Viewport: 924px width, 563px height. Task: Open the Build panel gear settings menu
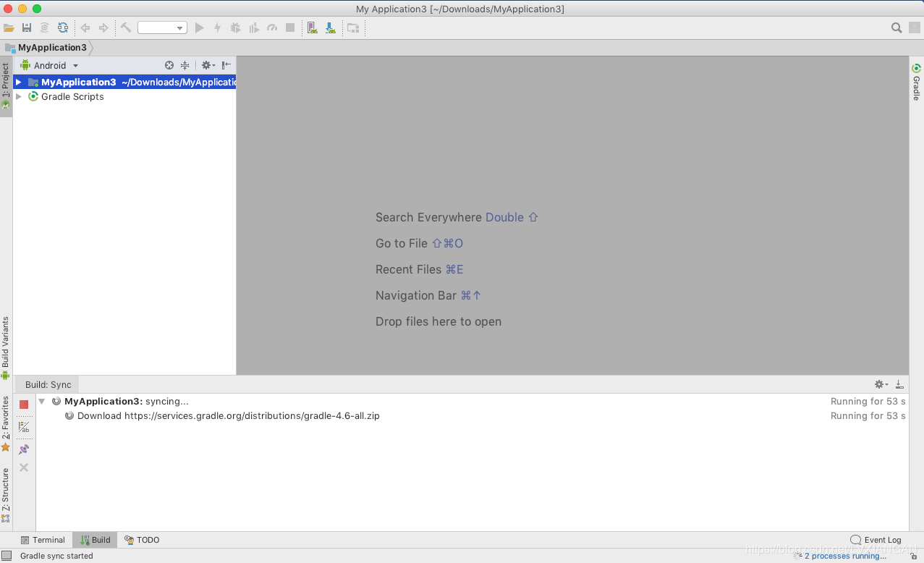pos(881,385)
